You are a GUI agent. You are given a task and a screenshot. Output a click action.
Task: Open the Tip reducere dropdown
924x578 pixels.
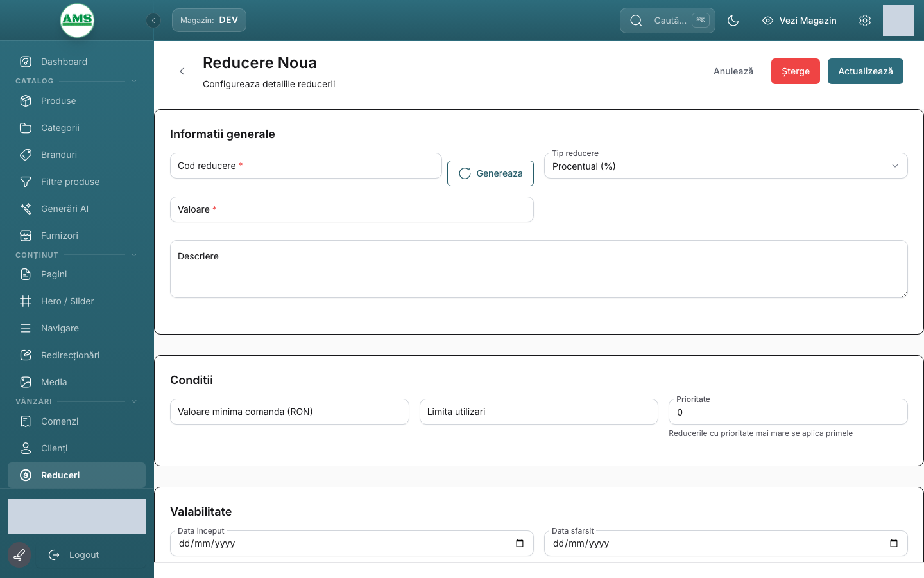(x=726, y=166)
